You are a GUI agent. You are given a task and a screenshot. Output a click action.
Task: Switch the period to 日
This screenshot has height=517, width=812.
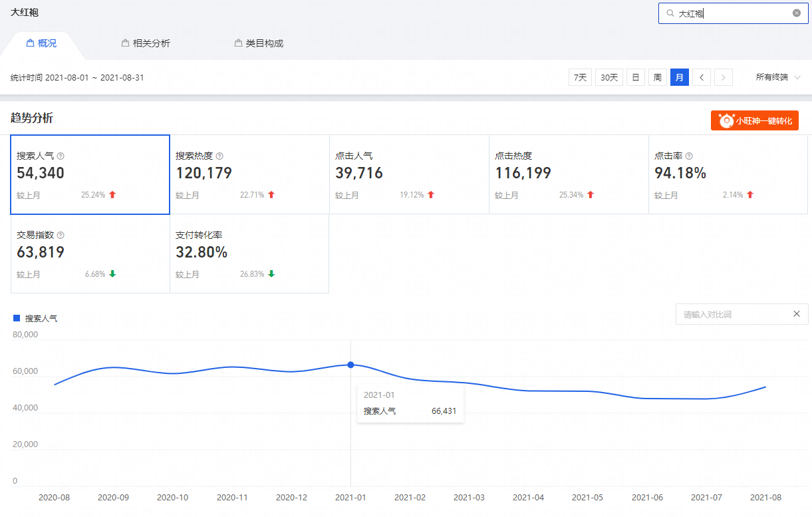[x=635, y=77]
